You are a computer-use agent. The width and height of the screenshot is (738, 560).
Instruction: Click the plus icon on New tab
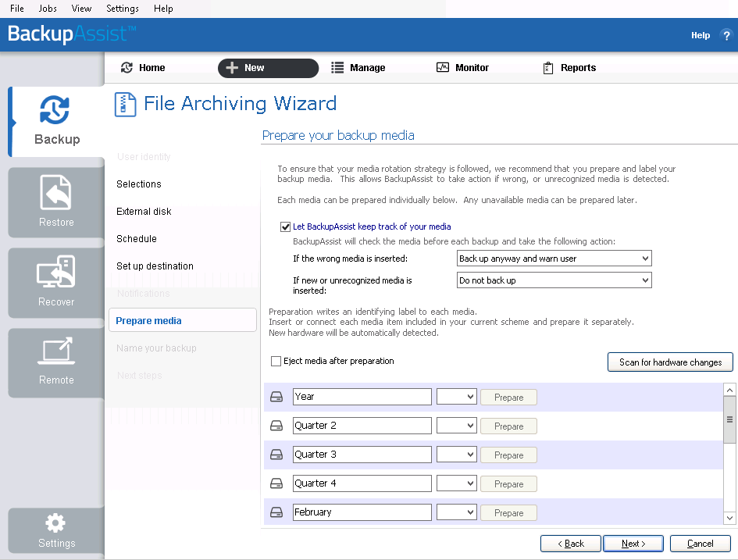pos(232,68)
